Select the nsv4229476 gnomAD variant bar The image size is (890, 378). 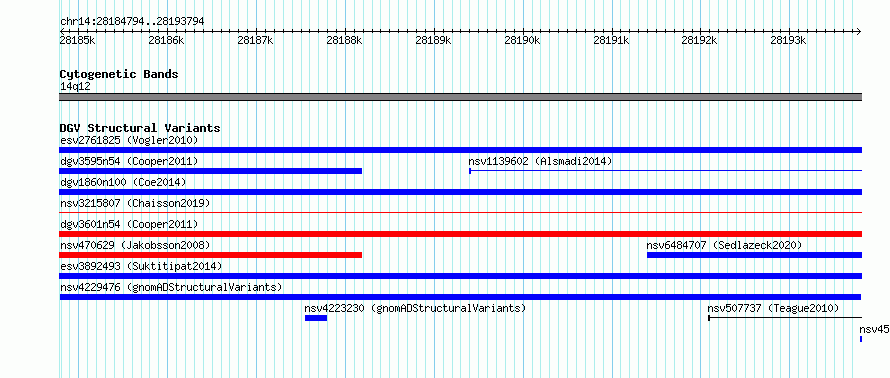point(460,297)
